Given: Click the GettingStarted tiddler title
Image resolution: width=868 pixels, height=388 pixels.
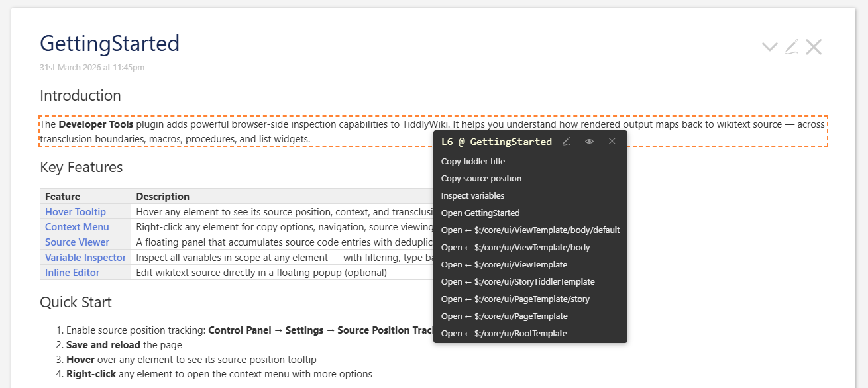Looking at the screenshot, I should (109, 44).
